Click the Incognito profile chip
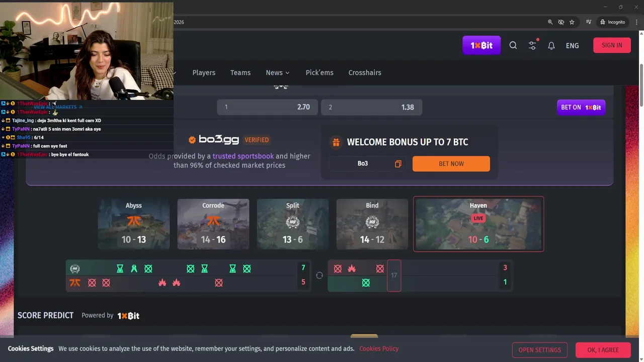The image size is (644, 362). click(x=612, y=22)
